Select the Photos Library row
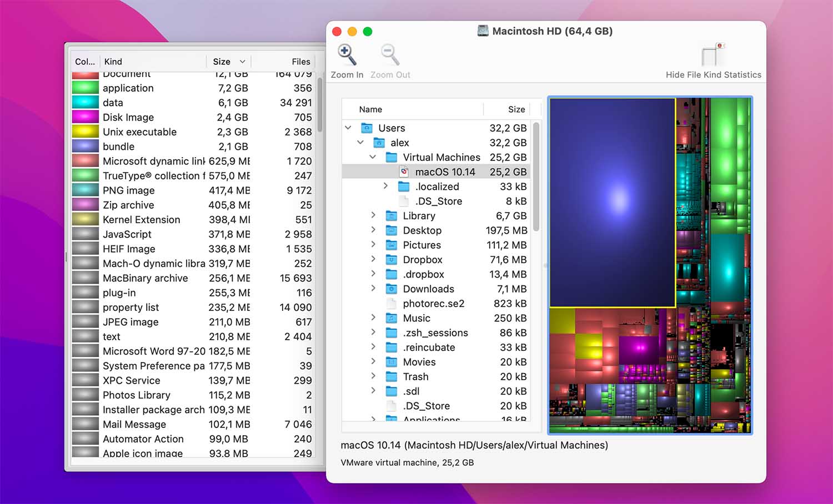 coord(193,395)
